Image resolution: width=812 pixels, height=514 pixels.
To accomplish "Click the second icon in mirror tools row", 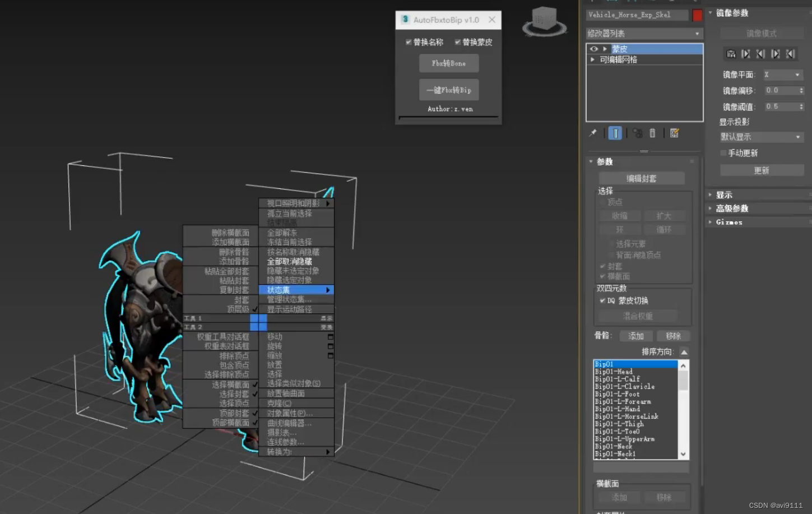I will pos(745,54).
